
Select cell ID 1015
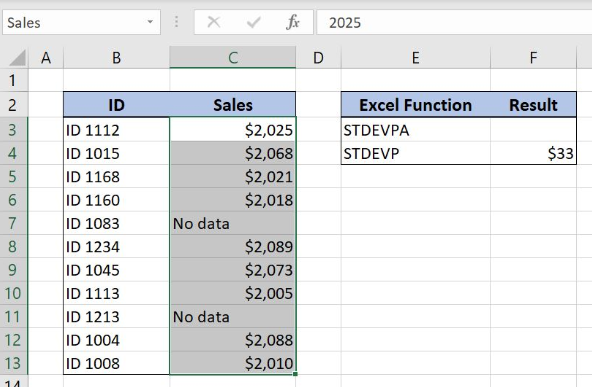pos(117,153)
